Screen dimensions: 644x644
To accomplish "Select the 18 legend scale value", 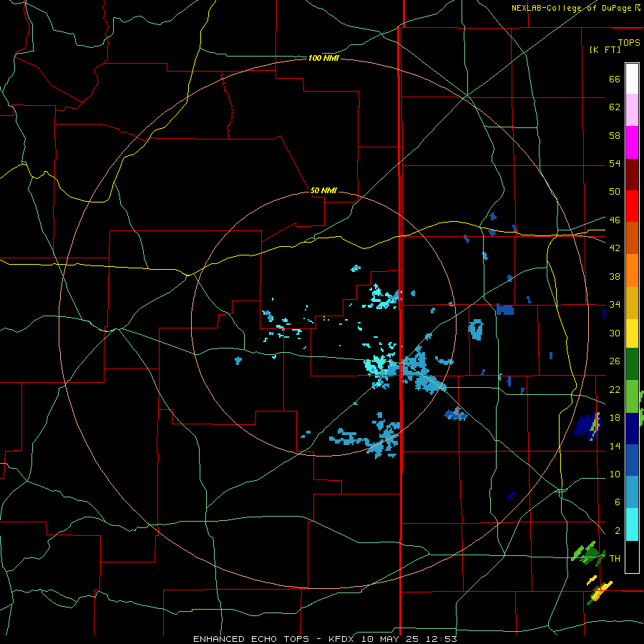I will [x=615, y=418].
